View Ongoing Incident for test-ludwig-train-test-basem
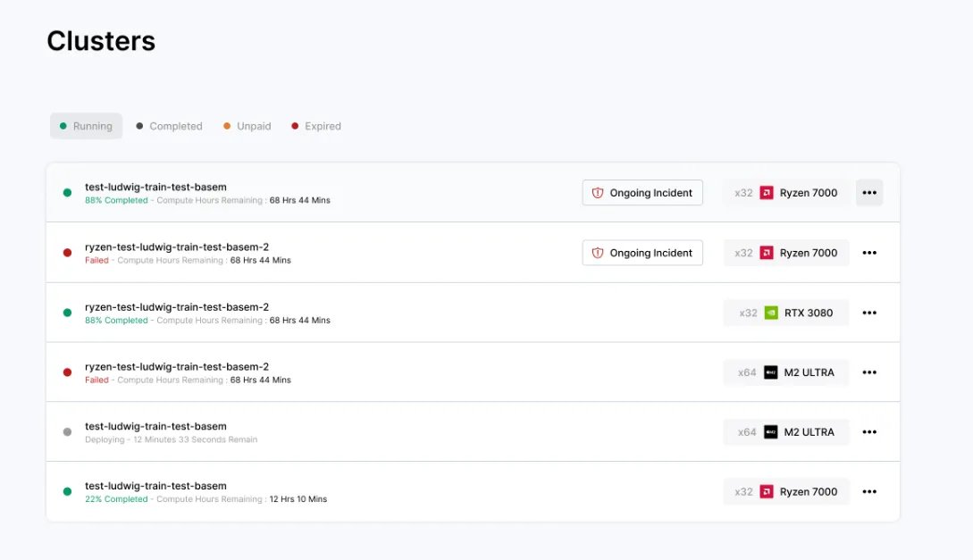Viewport: 973px width, 560px height. (642, 193)
